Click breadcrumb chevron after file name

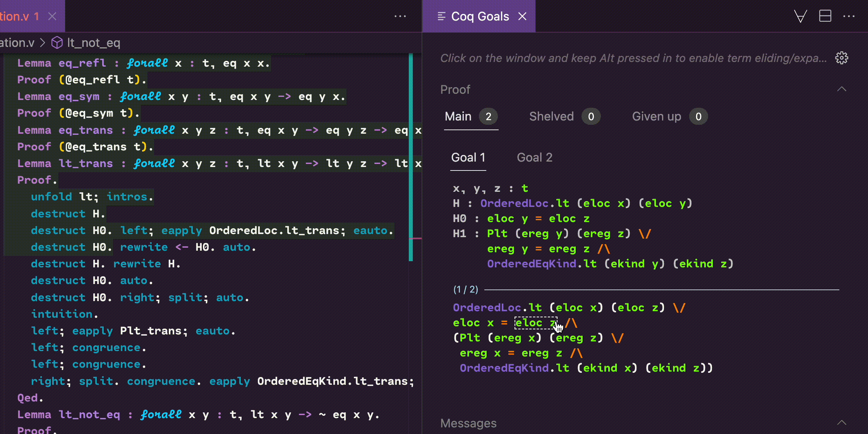click(43, 43)
